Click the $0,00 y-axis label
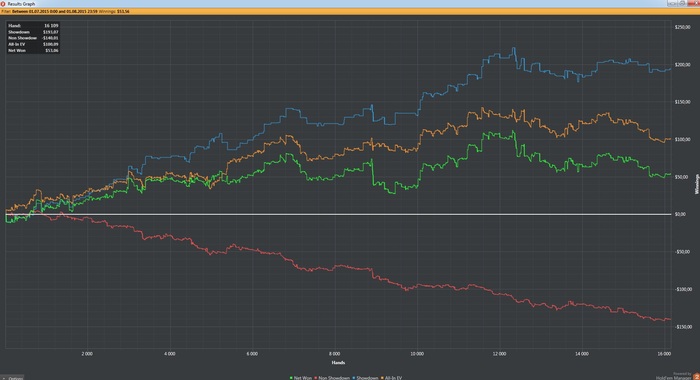 click(x=680, y=214)
